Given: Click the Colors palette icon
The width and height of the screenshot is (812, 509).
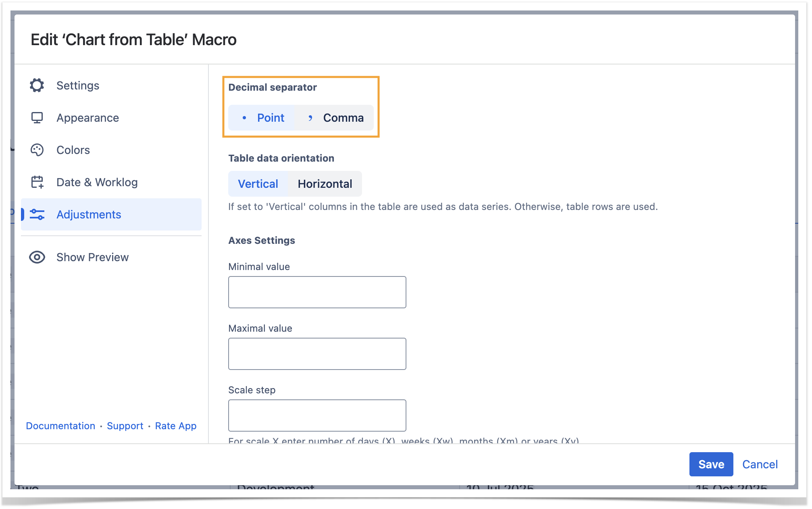Looking at the screenshot, I should pos(37,150).
